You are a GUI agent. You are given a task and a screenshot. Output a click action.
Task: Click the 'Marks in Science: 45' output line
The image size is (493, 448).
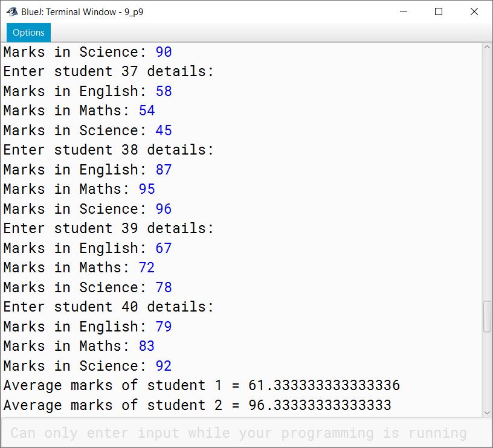[x=85, y=130]
